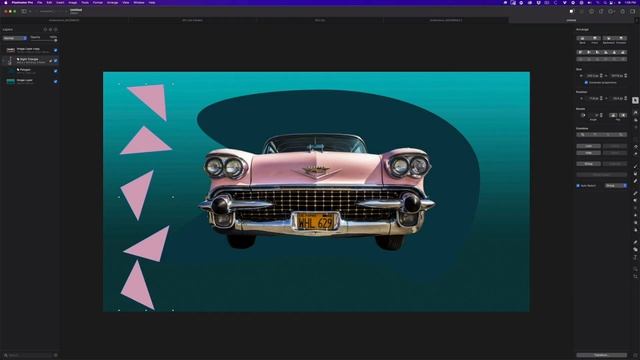Click the width input field
This screenshot has width=640, height=360.
(x=591, y=76)
